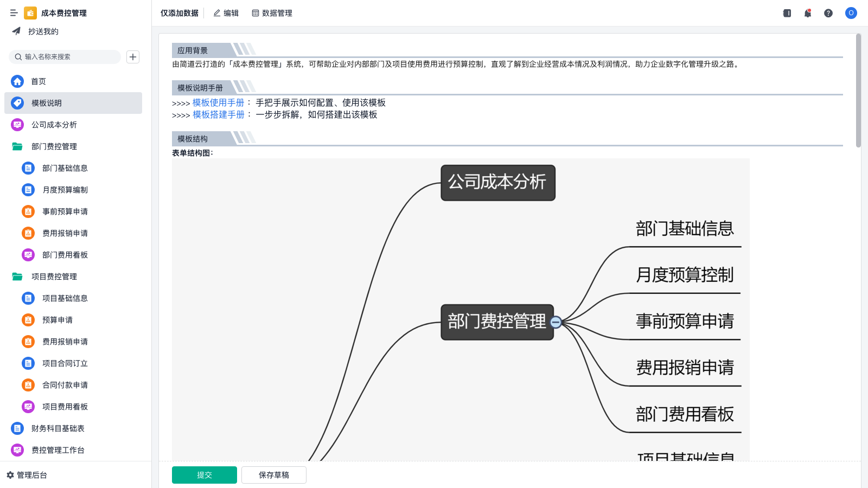Screen dimensions: 868x488
Task: Open 数据管理 in the top toolbar
Action: [272, 13]
